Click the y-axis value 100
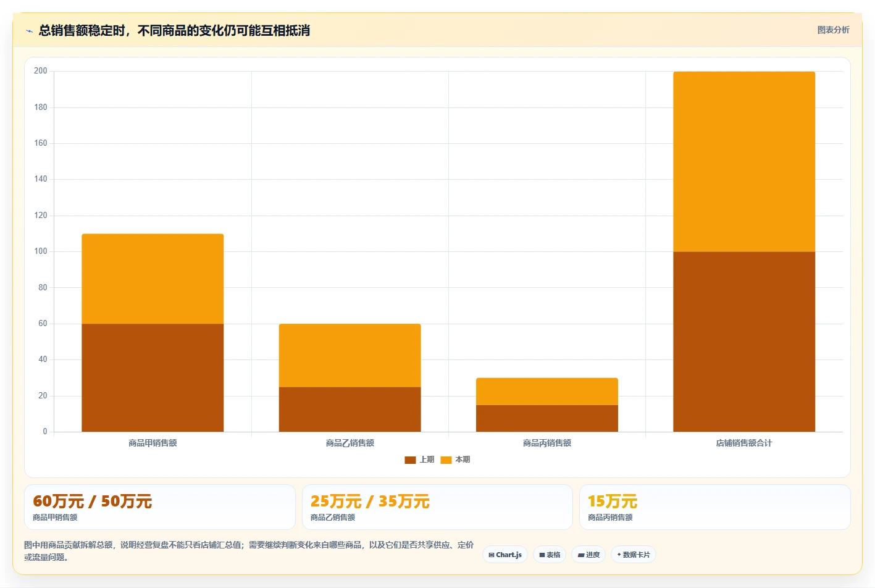The height and width of the screenshot is (588, 875). (x=41, y=251)
